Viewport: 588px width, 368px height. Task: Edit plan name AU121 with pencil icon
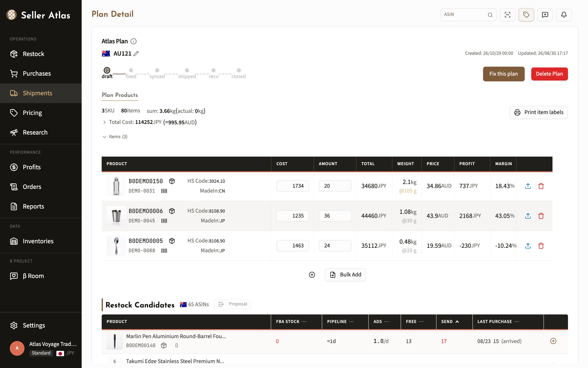pos(136,54)
